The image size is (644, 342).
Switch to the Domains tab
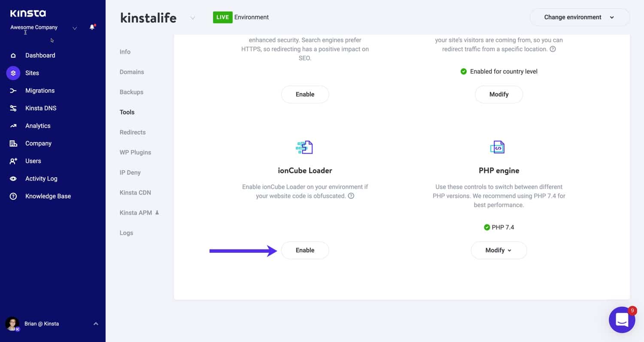point(131,72)
